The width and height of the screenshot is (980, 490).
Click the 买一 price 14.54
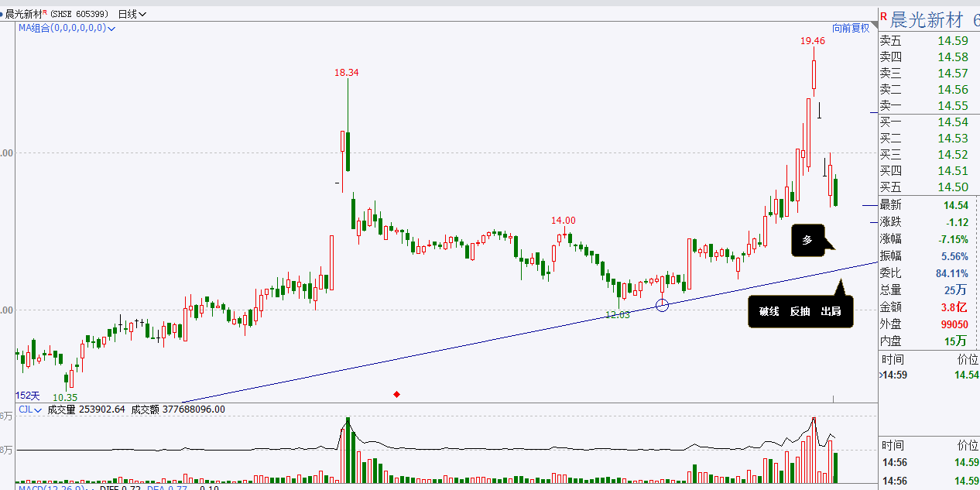(952, 122)
